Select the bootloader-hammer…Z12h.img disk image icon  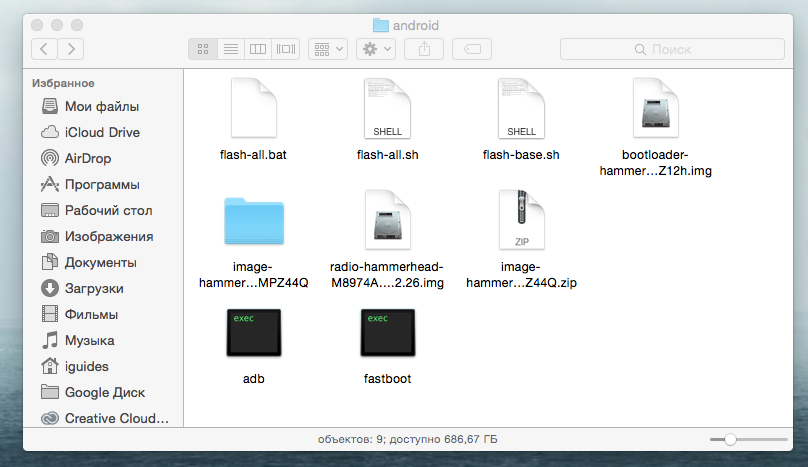[x=655, y=108]
